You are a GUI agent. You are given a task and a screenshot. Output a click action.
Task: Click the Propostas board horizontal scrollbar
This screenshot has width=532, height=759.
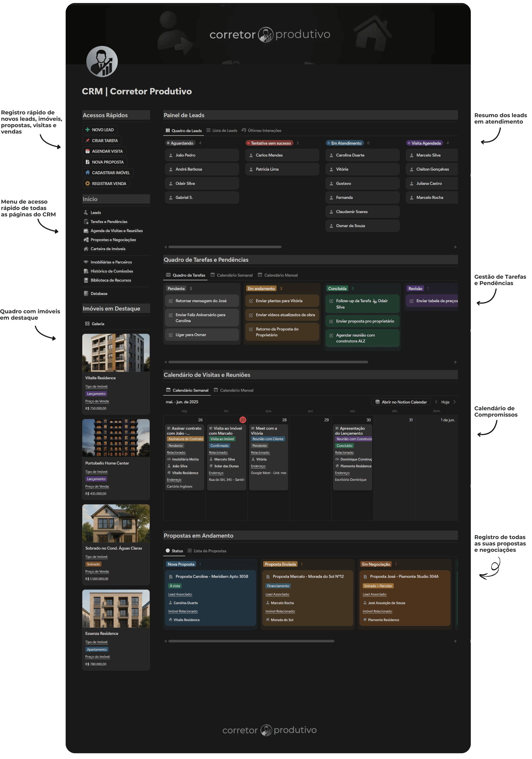click(x=251, y=641)
